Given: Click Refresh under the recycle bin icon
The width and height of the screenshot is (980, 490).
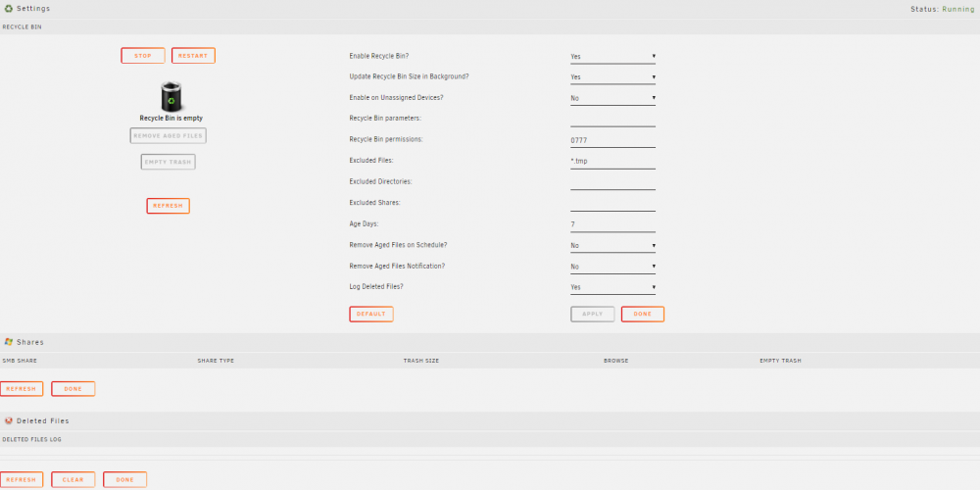Looking at the screenshot, I should tap(169, 206).
